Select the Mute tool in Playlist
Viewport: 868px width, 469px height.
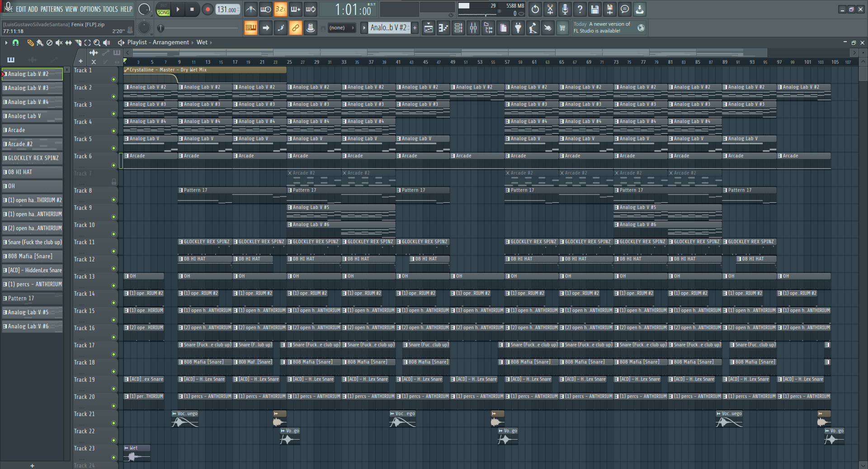click(59, 43)
